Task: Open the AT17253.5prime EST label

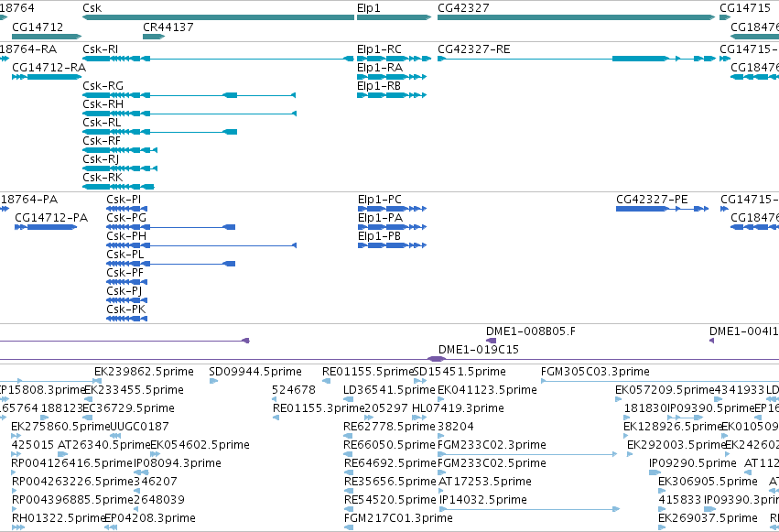Action: pyautogui.click(x=485, y=482)
